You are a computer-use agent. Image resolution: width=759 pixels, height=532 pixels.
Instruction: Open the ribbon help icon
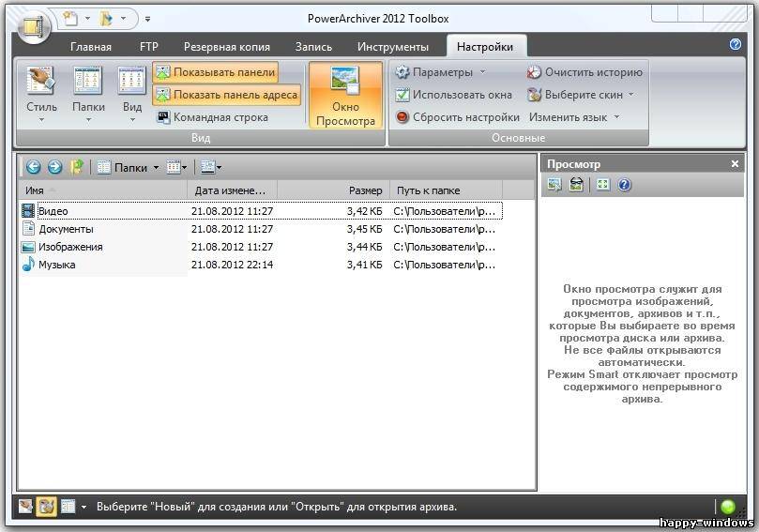point(735,44)
